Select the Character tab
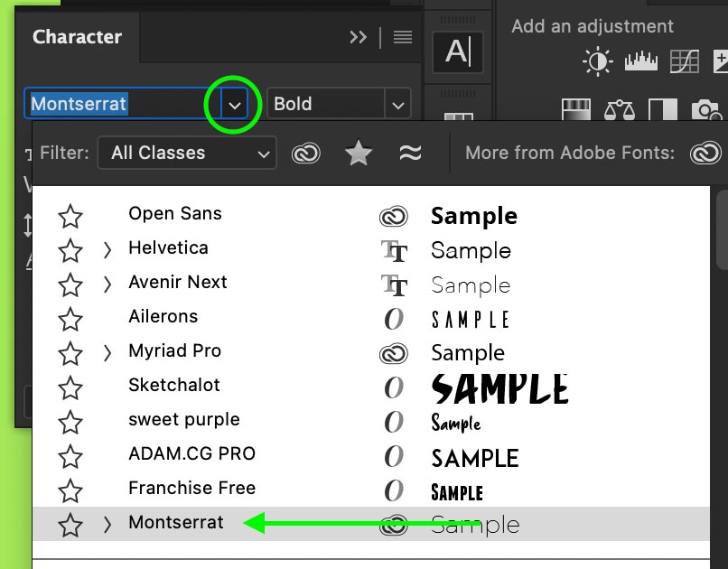Screen dimensions: 728x569 [77, 37]
